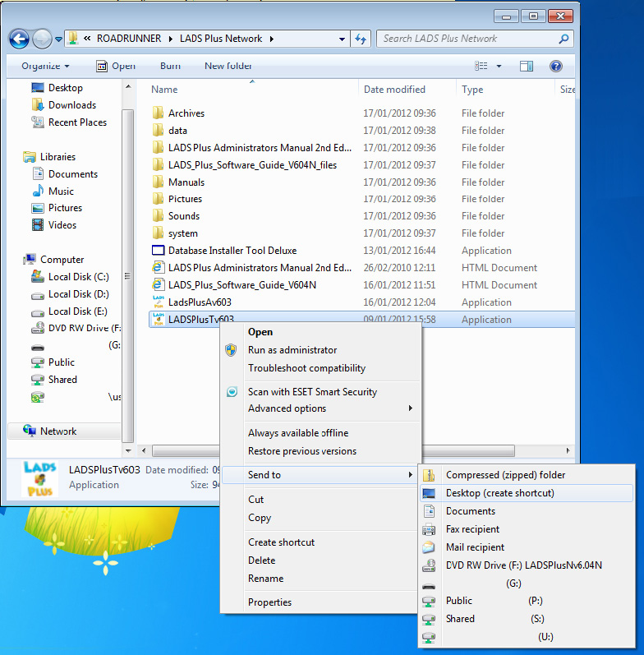The width and height of the screenshot is (644, 655).
Task: Click the system folder icon
Action: pyautogui.click(x=158, y=233)
